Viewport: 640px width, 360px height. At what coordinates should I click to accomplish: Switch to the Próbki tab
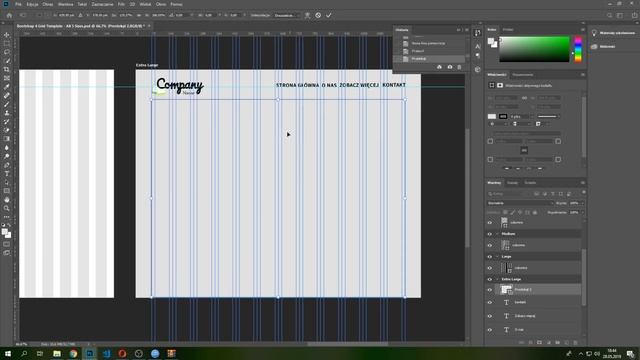pyautogui.click(x=508, y=29)
